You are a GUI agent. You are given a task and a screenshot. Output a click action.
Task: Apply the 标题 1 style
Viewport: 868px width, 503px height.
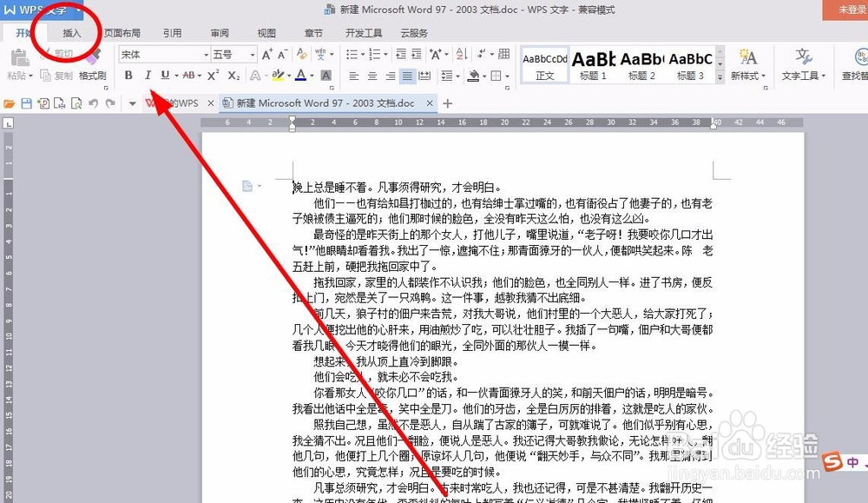pyautogui.click(x=592, y=63)
